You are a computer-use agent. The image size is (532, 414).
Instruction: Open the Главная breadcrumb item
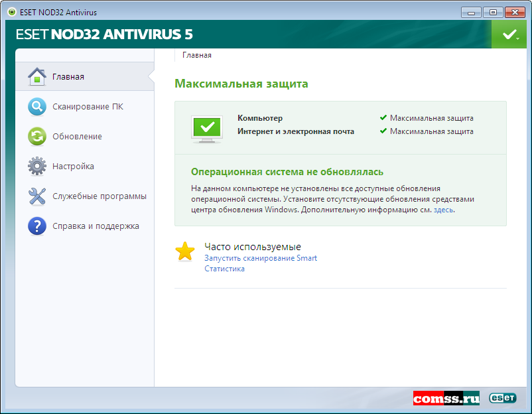(x=196, y=56)
